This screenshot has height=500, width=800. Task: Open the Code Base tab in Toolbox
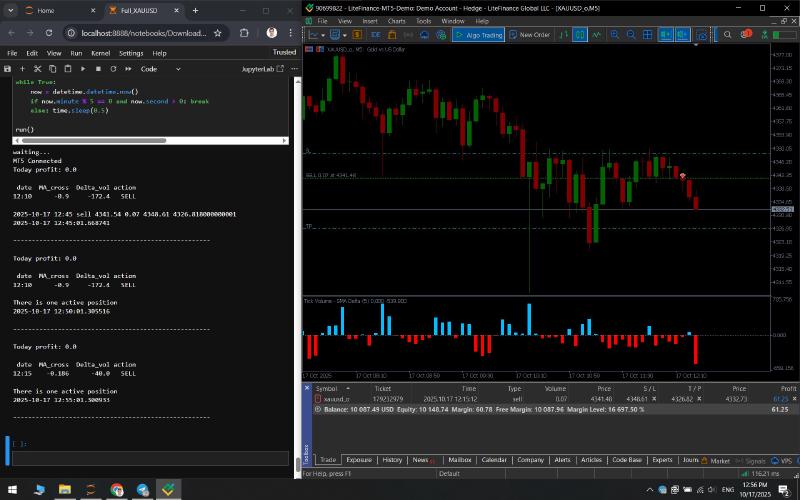pyautogui.click(x=627, y=460)
